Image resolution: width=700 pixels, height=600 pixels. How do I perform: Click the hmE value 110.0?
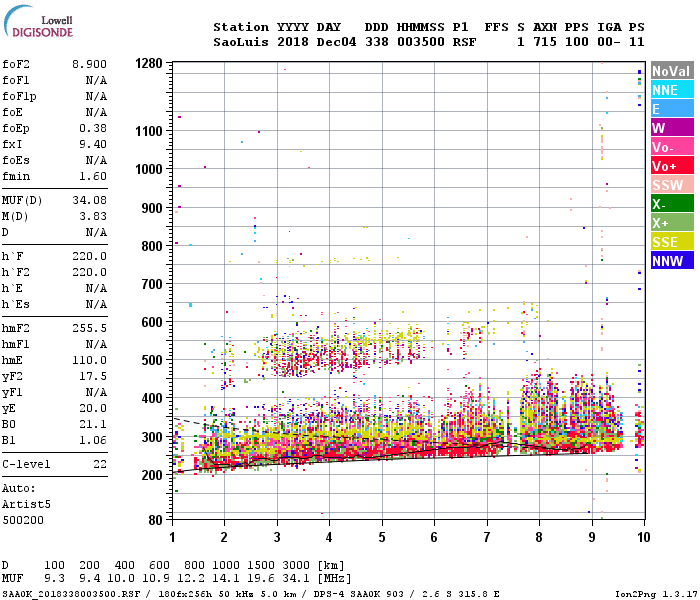[x=89, y=360]
